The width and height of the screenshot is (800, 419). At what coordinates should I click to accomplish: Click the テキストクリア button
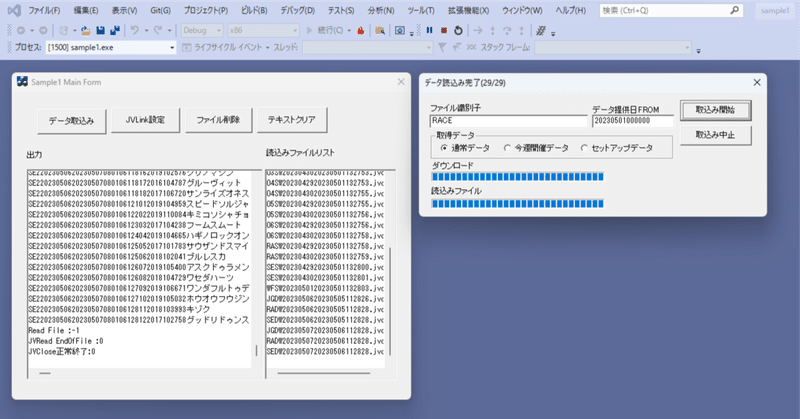pos(292,120)
